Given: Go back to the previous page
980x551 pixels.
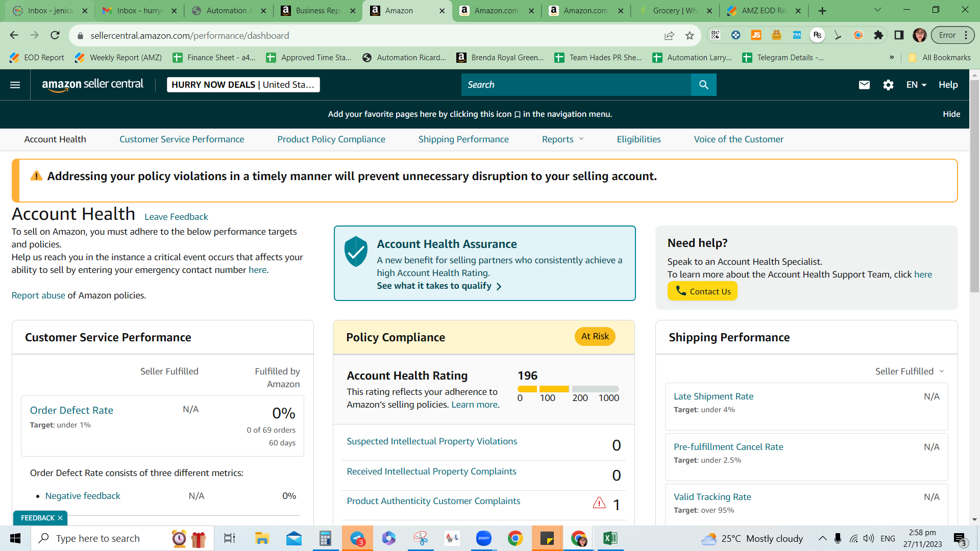Looking at the screenshot, I should 14,35.
